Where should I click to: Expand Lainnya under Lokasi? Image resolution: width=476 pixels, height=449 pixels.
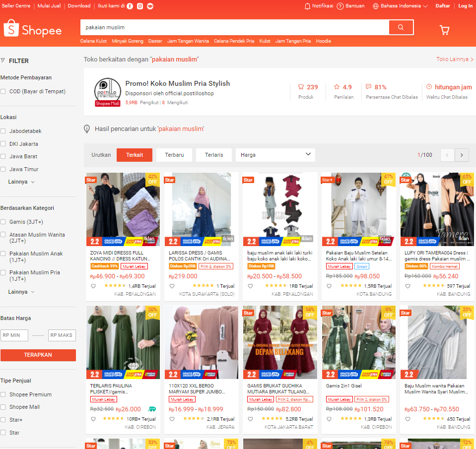pyautogui.click(x=21, y=182)
